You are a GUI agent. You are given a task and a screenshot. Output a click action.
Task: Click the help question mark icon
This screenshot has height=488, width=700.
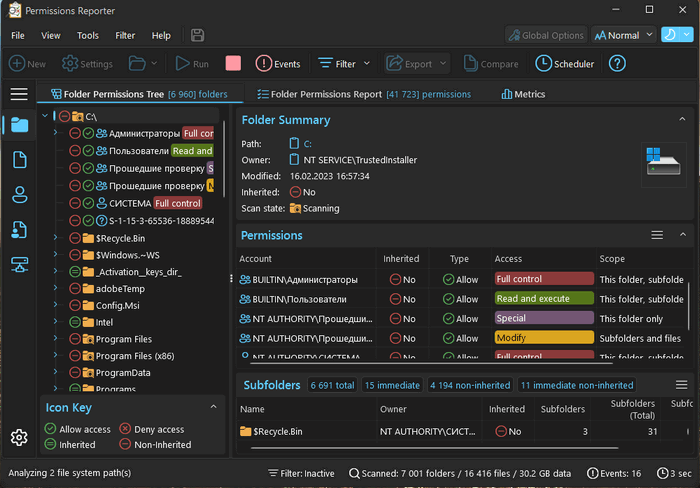617,64
